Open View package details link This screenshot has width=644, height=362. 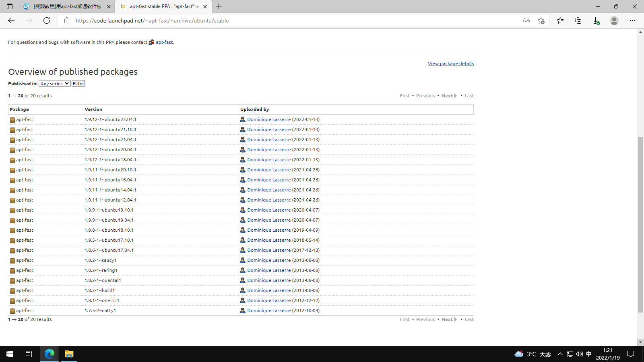[x=451, y=64]
